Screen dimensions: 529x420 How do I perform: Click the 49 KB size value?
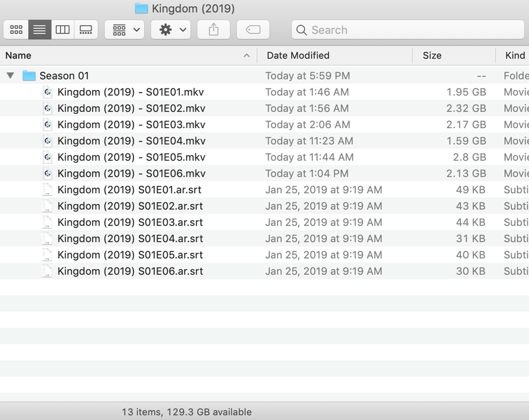click(x=471, y=190)
